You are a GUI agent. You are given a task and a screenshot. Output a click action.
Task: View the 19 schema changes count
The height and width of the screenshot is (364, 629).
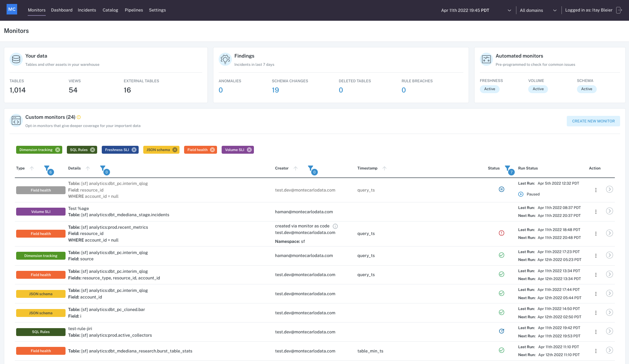pos(275,90)
